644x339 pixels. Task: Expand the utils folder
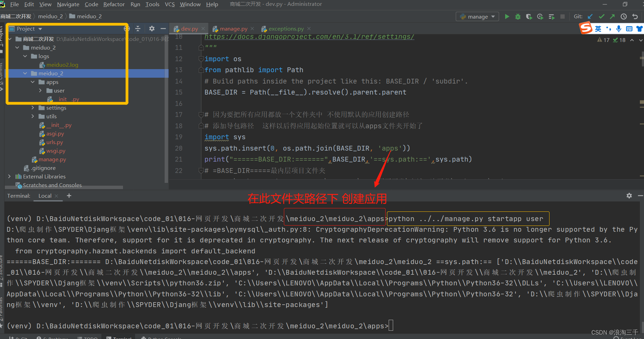(x=33, y=116)
